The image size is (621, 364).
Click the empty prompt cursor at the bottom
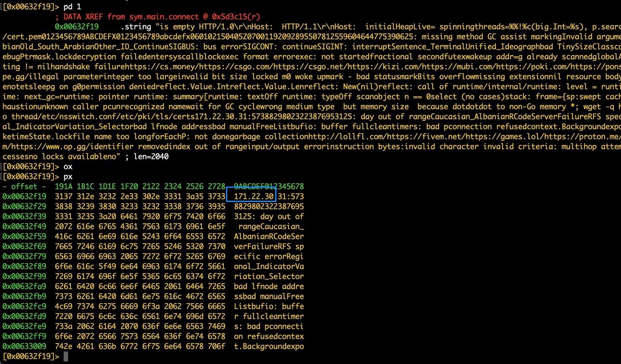click(x=66, y=356)
